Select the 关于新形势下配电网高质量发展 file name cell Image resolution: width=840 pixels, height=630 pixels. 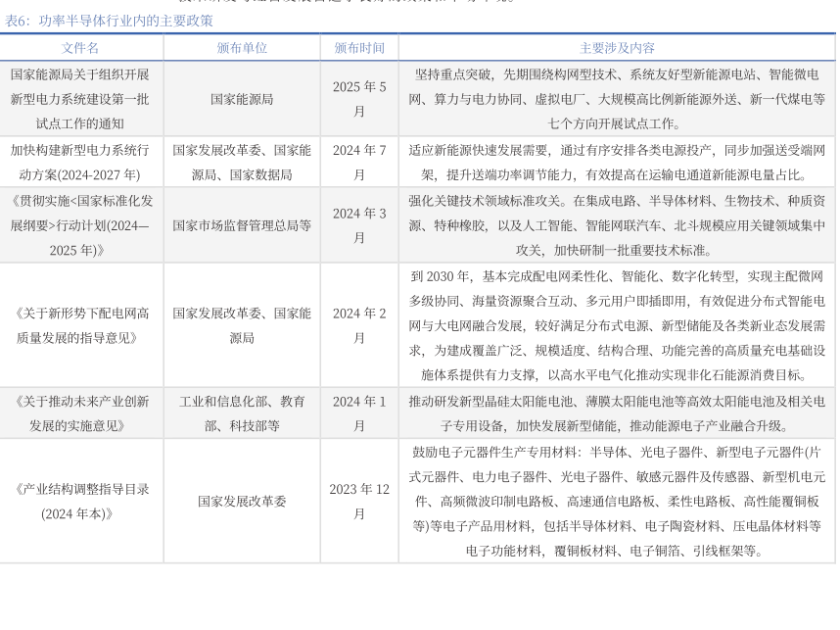click(80, 325)
